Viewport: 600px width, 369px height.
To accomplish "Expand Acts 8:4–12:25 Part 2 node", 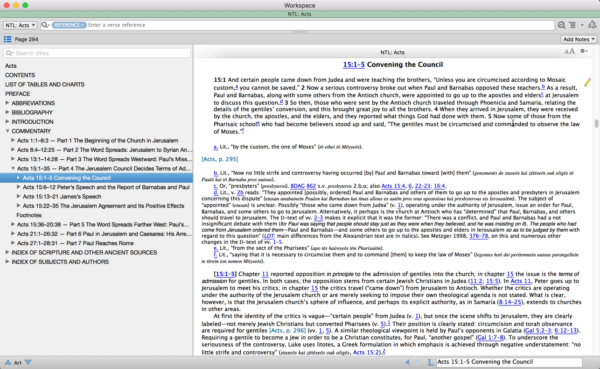I will 13,150.
